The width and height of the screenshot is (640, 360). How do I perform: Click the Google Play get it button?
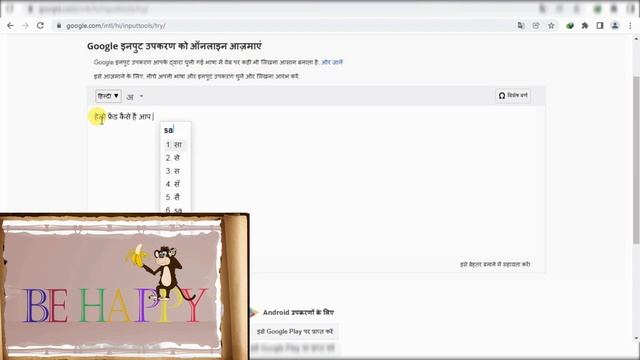(294, 331)
